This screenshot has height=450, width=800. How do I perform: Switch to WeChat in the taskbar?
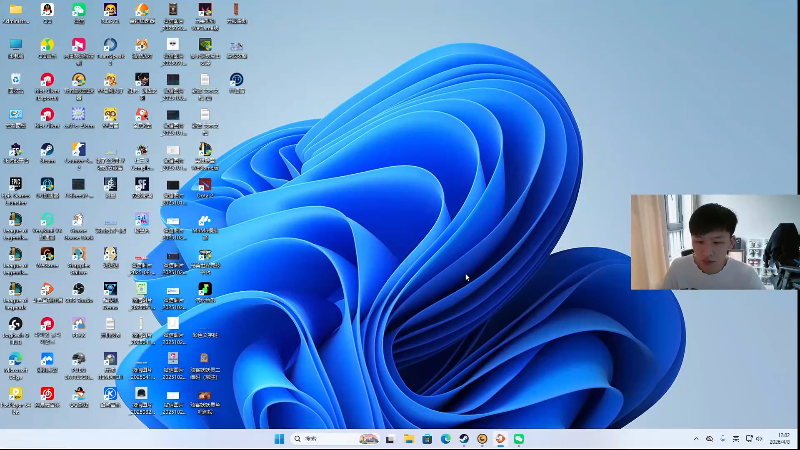[519, 439]
